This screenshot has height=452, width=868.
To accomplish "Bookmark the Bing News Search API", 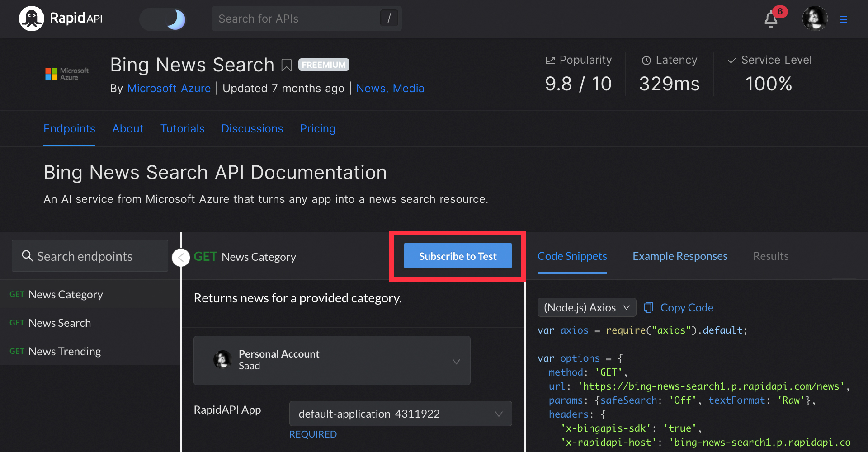I will (x=287, y=66).
